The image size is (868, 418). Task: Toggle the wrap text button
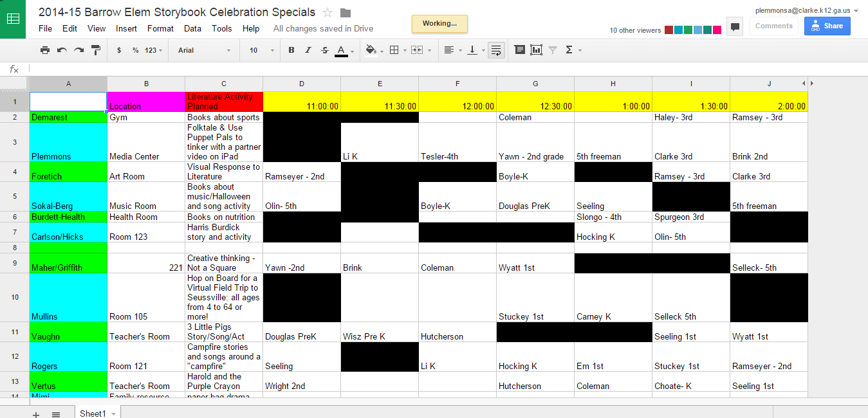495,50
